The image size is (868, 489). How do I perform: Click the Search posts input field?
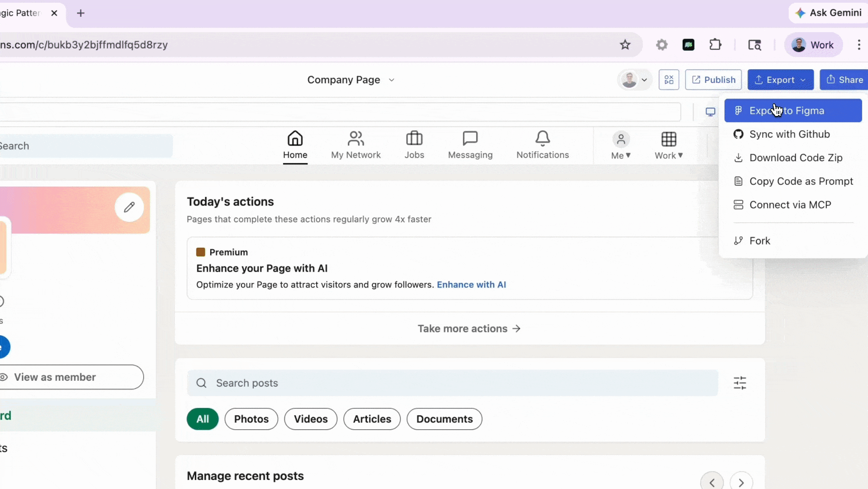coord(453,383)
